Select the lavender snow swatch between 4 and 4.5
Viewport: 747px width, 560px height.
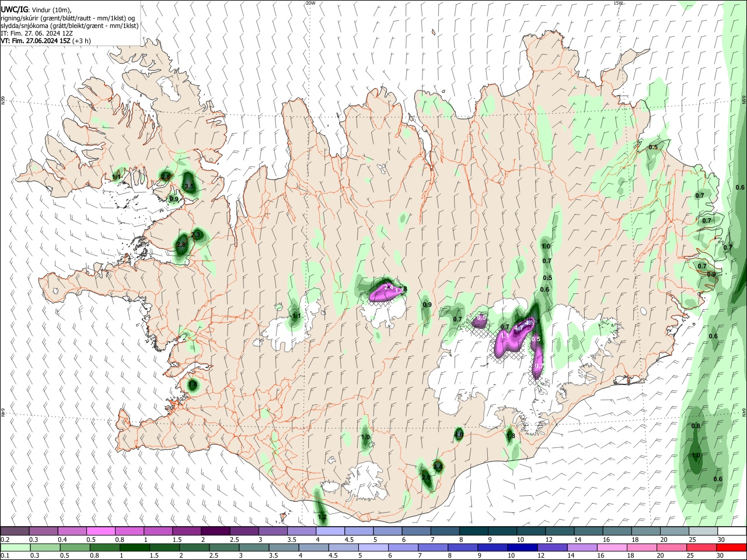pyautogui.click(x=330, y=531)
